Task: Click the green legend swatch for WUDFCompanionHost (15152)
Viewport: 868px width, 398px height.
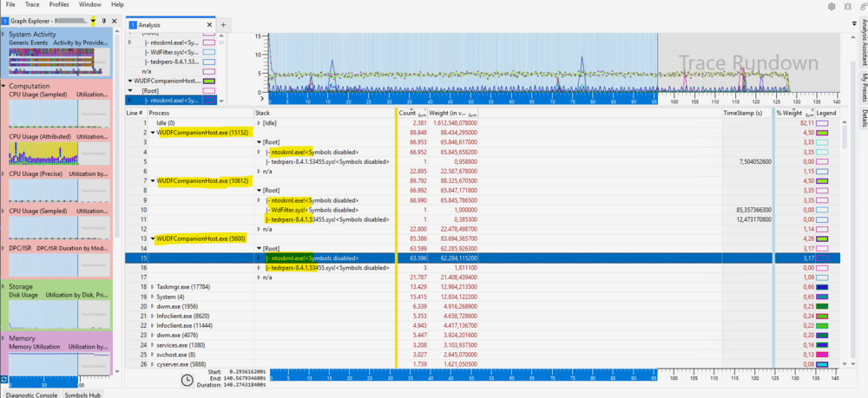Action: [x=822, y=133]
